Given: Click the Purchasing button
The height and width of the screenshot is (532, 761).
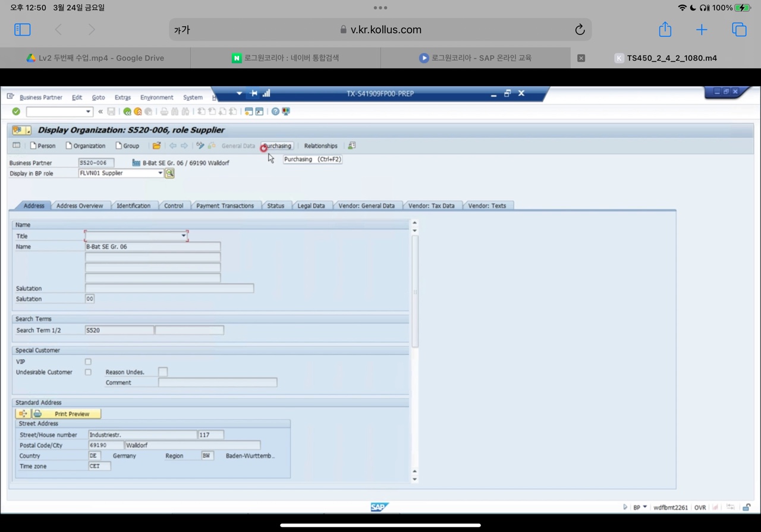Looking at the screenshot, I should point(277,146).
